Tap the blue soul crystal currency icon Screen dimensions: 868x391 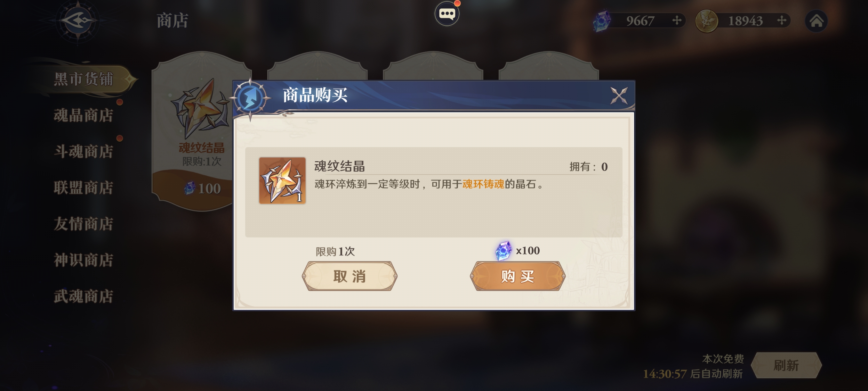pos(602,21)
